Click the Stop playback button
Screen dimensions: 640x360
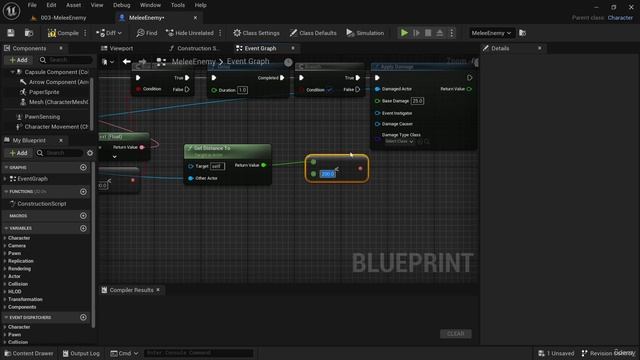428,33
